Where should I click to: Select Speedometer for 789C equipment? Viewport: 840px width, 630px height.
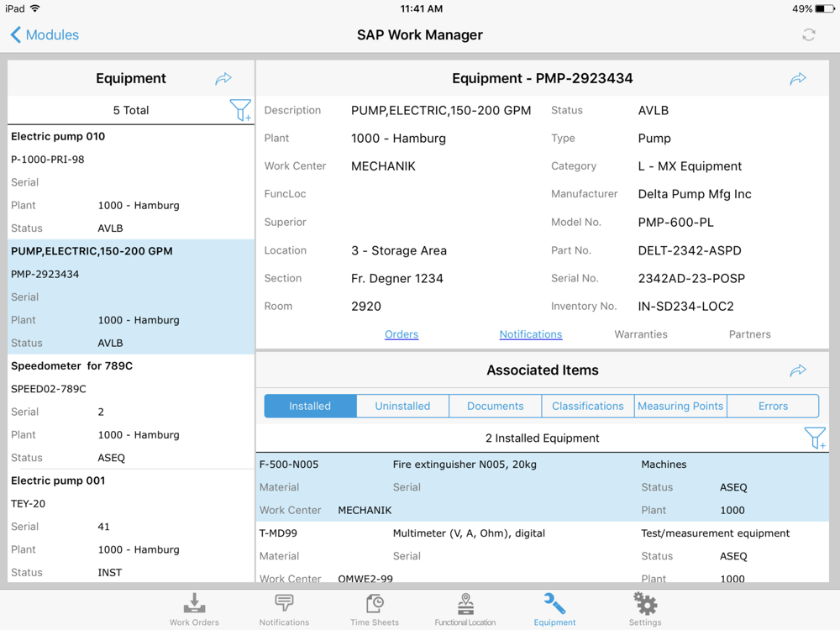131,412
